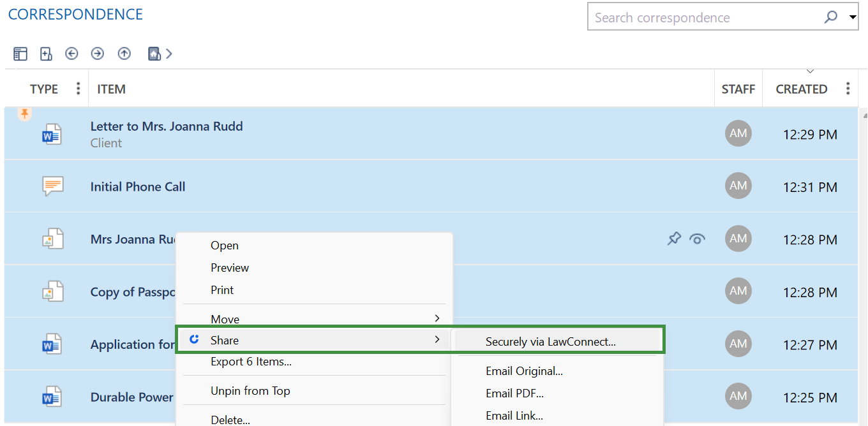This screenshot has height=426, width=868.
Task: Go back with the left arrow icon
Action: (x=71, y=54)
